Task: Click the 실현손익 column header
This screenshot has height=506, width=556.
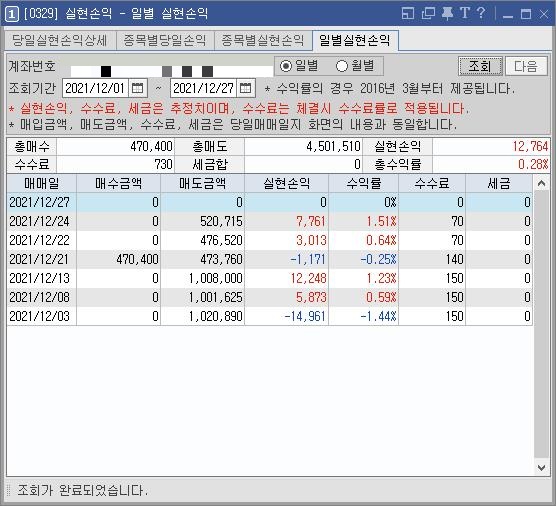Action: (287, 183)
